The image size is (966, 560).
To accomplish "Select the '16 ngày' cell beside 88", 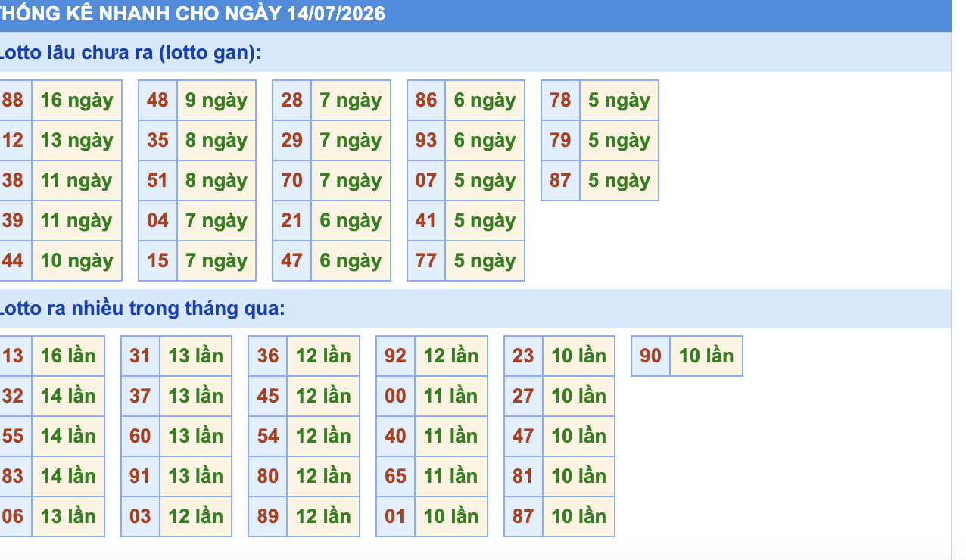I will [x=77, y=100].
